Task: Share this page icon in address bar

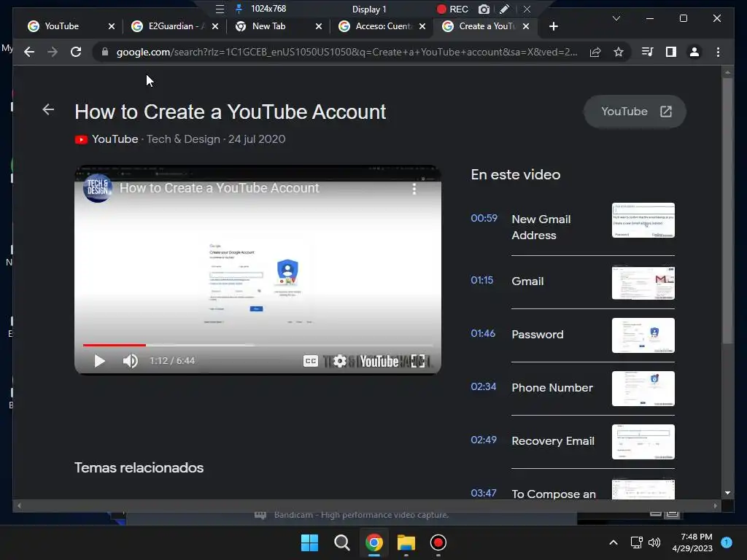Action: [x=595, y=52]
